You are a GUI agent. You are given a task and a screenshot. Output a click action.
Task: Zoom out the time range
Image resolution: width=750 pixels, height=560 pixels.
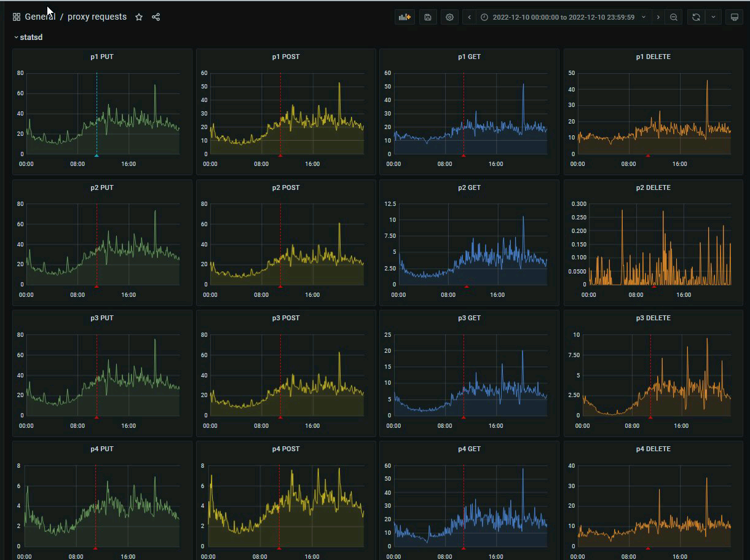click(x=674, y=17)
